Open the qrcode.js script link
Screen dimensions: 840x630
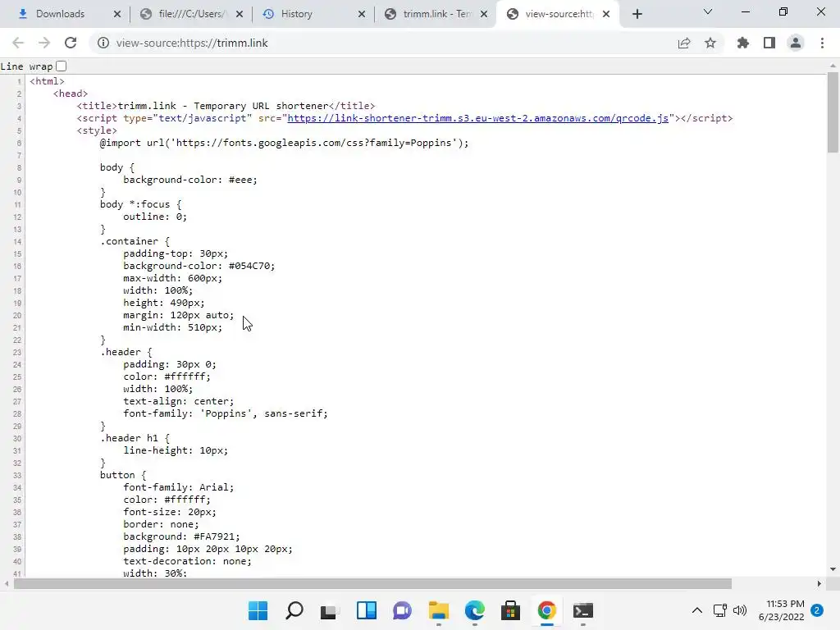pyautogui.click(x=478, y=118)
